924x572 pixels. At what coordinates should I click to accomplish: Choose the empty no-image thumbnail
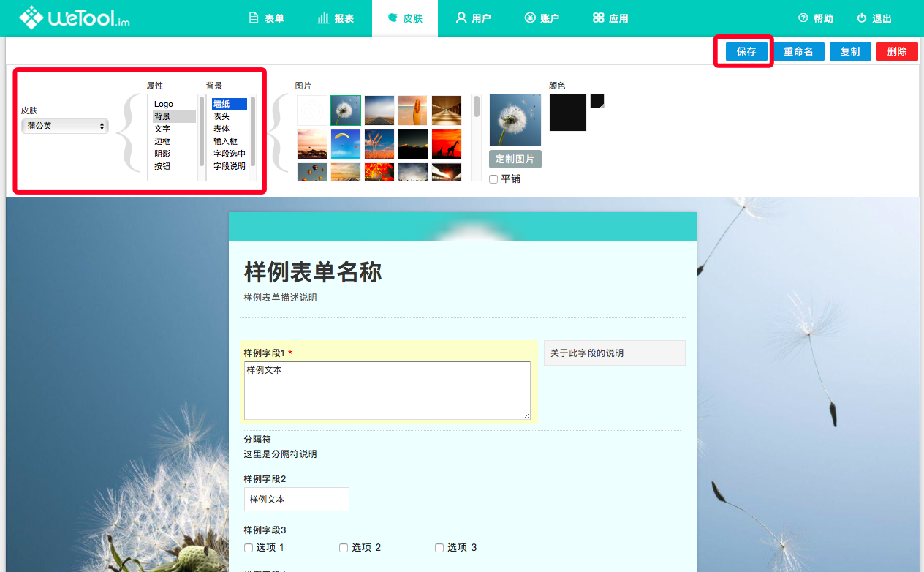coord(312,110)
